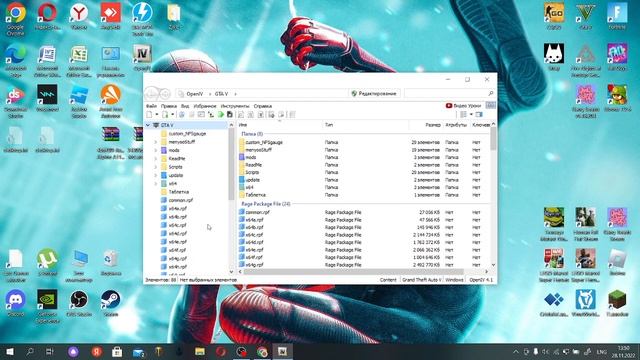Select x64c.rpf in the file list
640x360 pixels.
click(x=254, y=235)
